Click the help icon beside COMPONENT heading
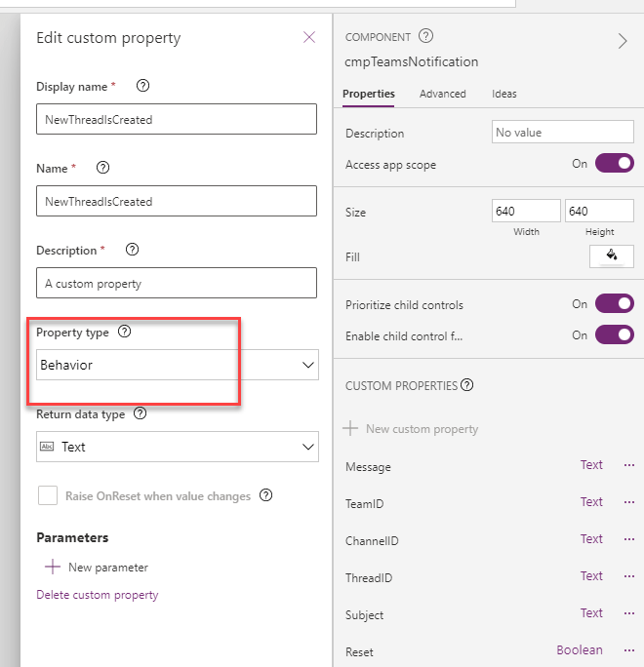Screen dimensions: 644x667 [425, 37]
